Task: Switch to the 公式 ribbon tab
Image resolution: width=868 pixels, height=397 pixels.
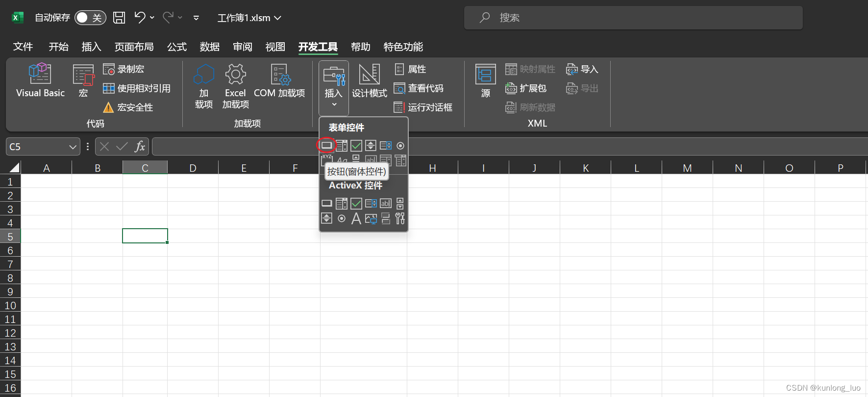Action: tap(177, 47)
